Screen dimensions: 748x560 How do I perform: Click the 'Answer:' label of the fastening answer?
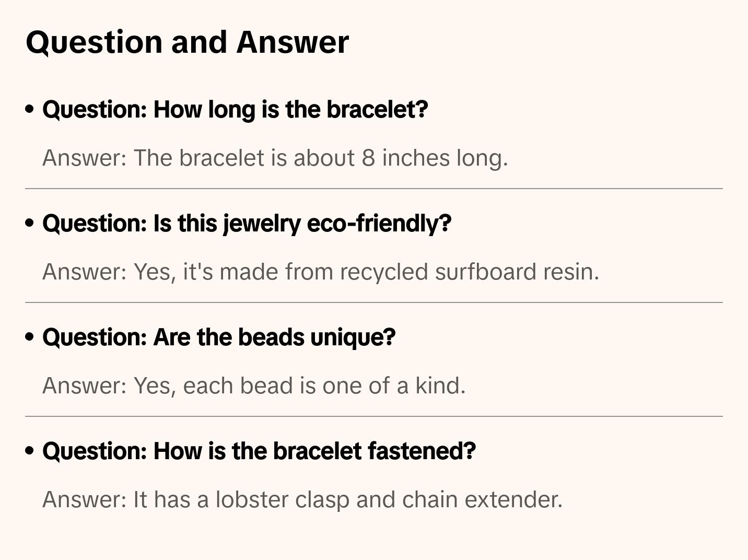pyautogui.click(x=85, y=500)
